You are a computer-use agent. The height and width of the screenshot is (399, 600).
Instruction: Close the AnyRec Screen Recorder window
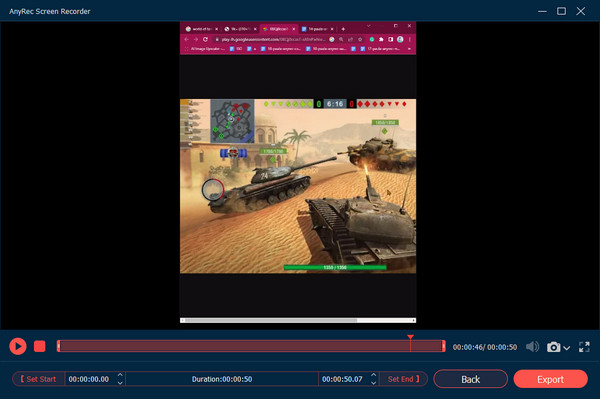click(581, 11)
